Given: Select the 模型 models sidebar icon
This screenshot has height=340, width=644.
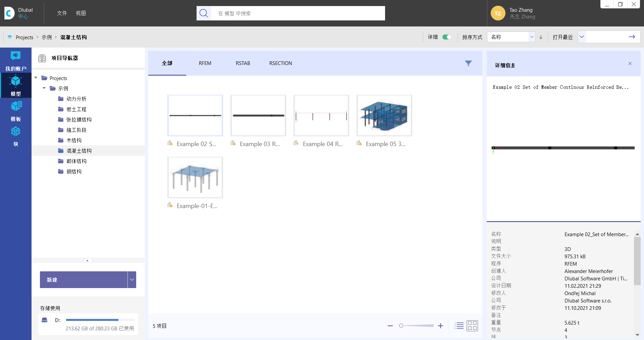Looking at the screenshot, I should pos(16,85).
